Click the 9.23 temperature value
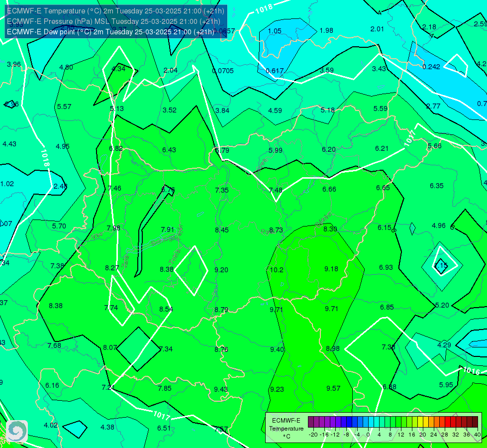Viewport: 487px width, 448px height. [277, 390]
